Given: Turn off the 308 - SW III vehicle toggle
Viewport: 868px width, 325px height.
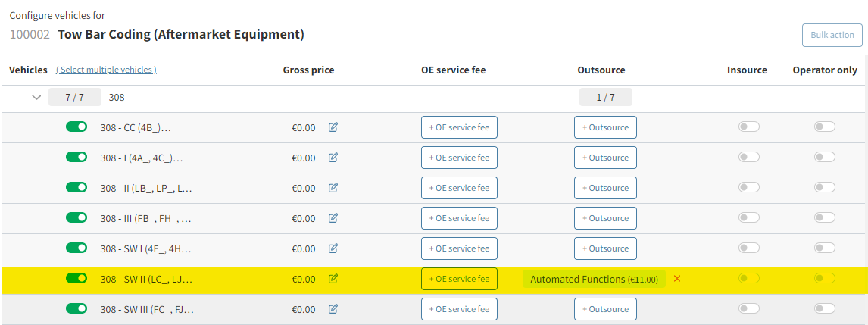Looking at the screenshot, I should [76, 308].
